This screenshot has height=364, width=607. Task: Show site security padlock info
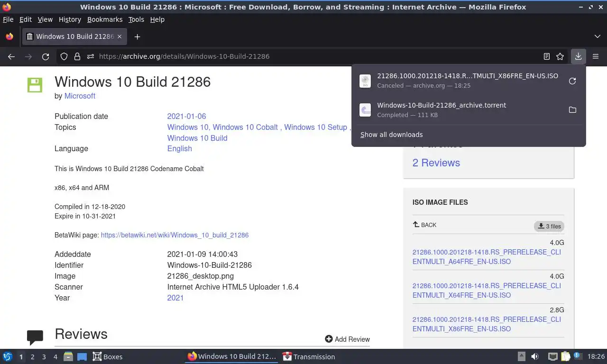point(77,56)
